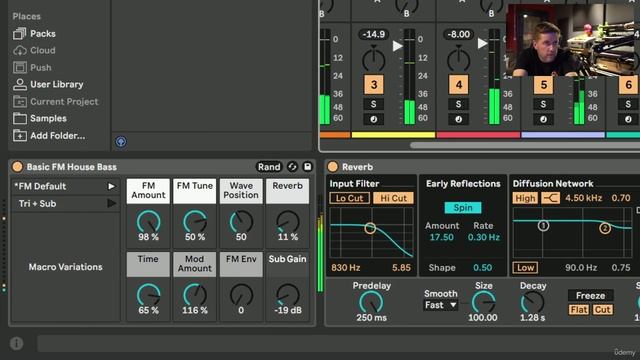
Task: Click the info view toggle icon
Action: point(17,344)
